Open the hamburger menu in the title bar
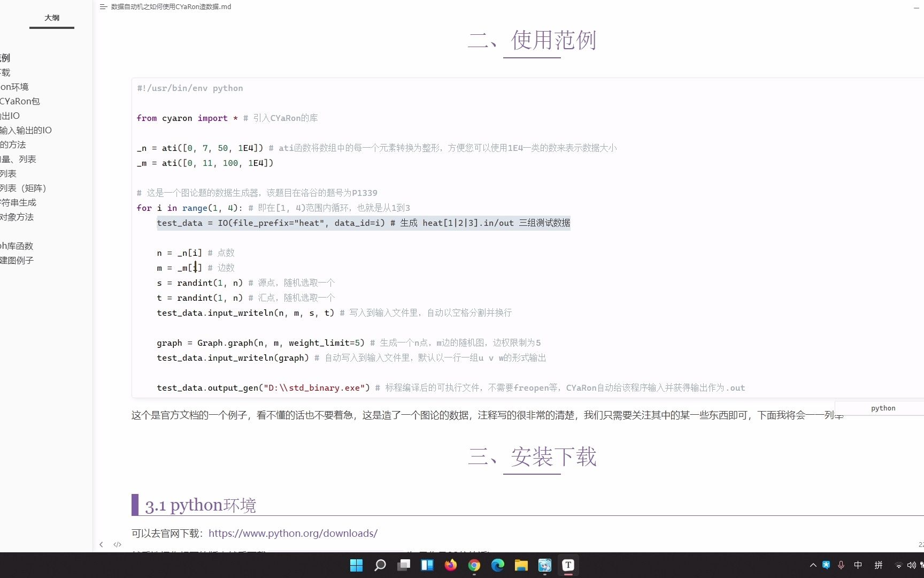This screenshot has height=578, width=924. [x=104, y=7]
